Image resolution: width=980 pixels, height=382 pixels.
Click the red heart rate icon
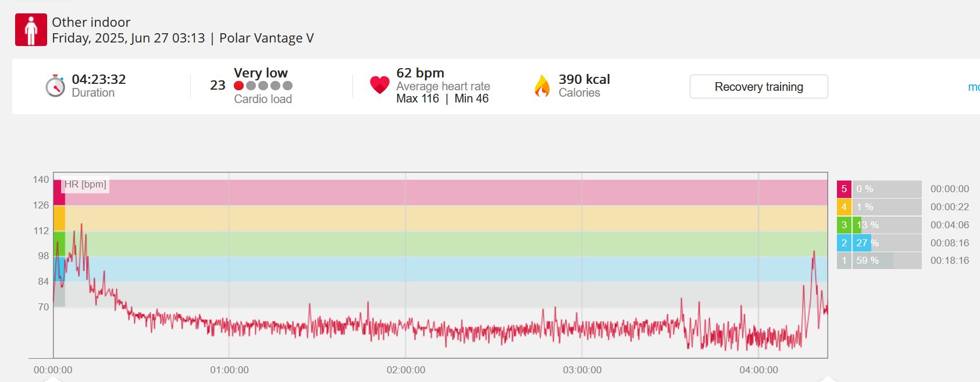[x=380, y=86]
